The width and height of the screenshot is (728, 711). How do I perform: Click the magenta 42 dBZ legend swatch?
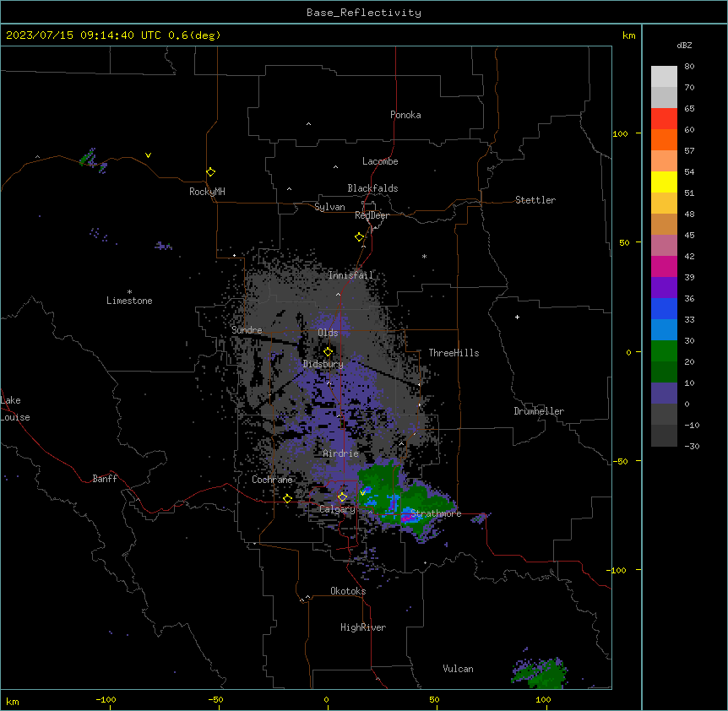point(664,266)
